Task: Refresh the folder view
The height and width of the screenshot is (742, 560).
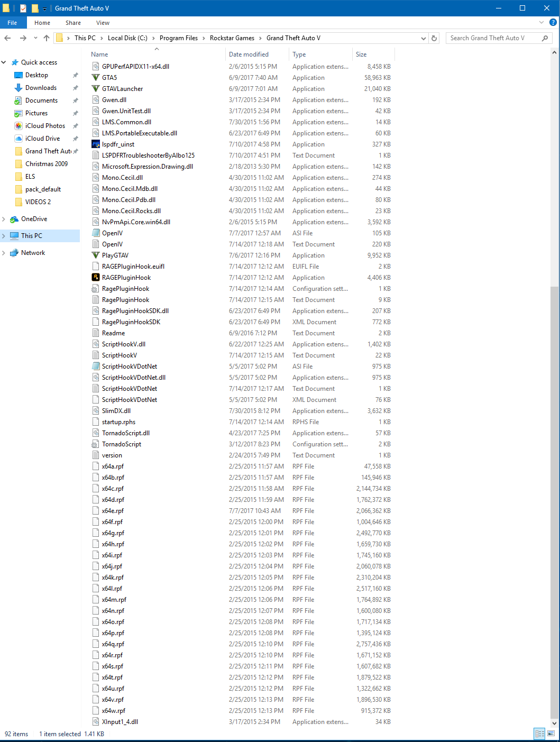Action: pyautogui.click(x=434, y=38)
